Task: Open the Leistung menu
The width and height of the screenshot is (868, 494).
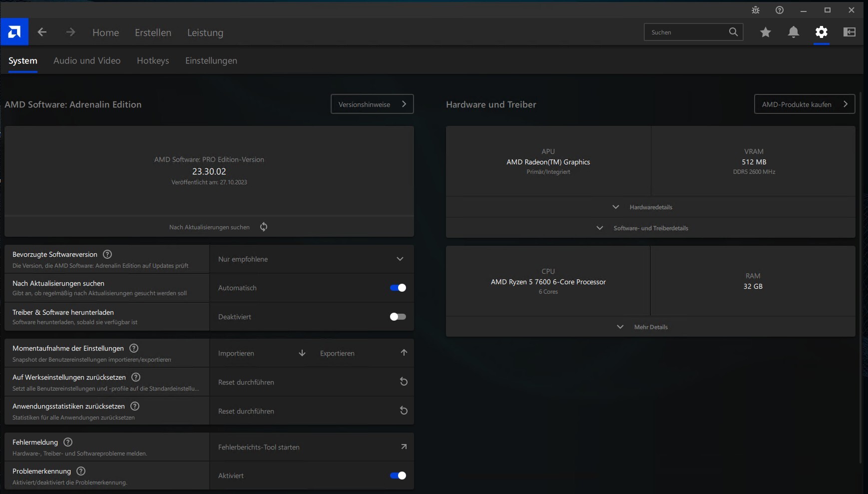Action: [205, 32]
